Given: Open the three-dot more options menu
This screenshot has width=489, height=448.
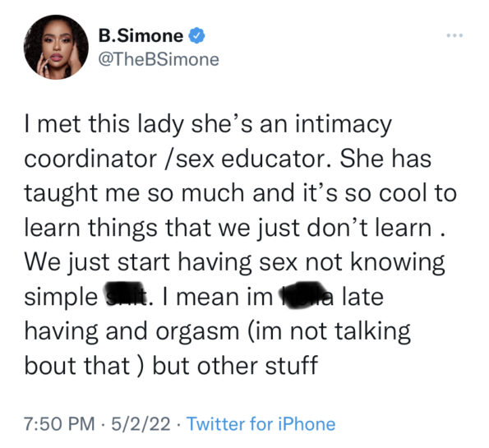Looking at the screenshot, I should click(x=454, y=35).
